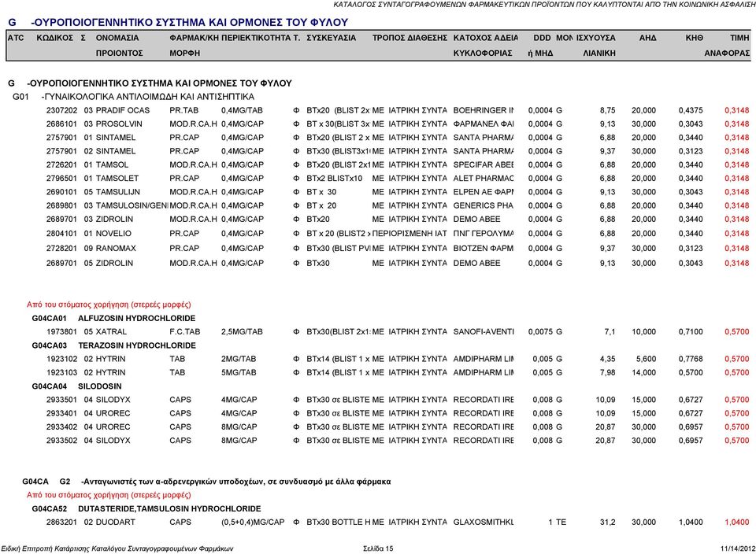Select holder SANOFI-AVENTI

[x=484, y=332]
